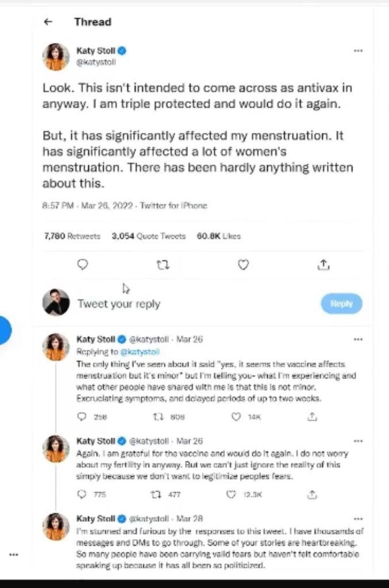Show the 60.8K Likes list

[218, 236]
